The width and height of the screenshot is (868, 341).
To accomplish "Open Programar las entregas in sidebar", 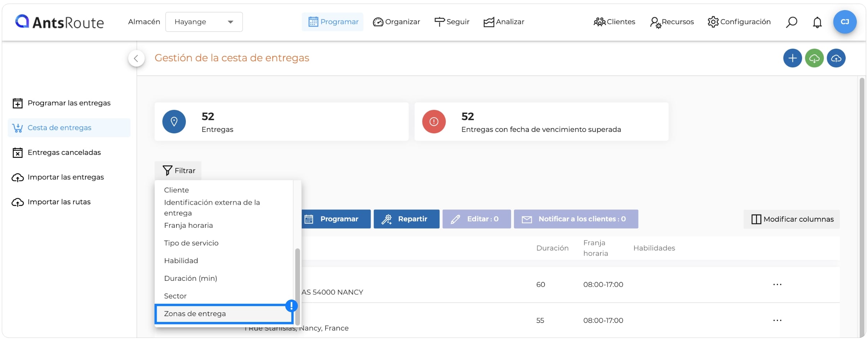I will coord(69,103).
